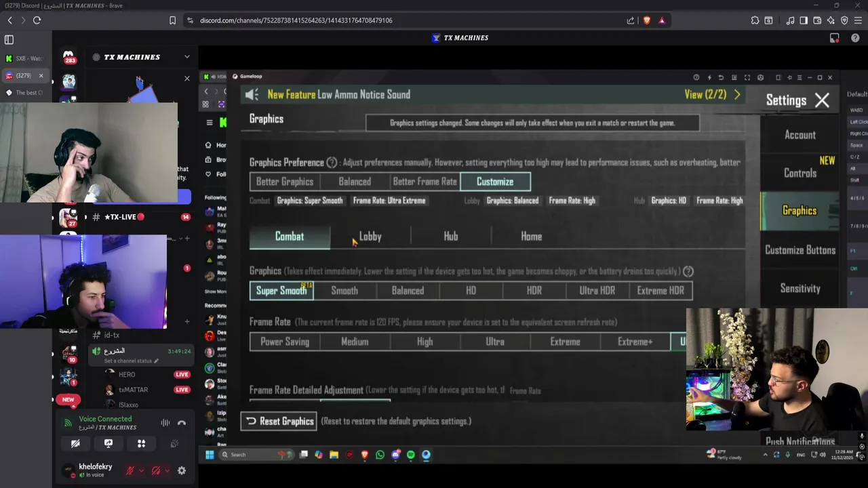Choose Better Graphics preference
The image size is (868, 488).
click(285, 182)
